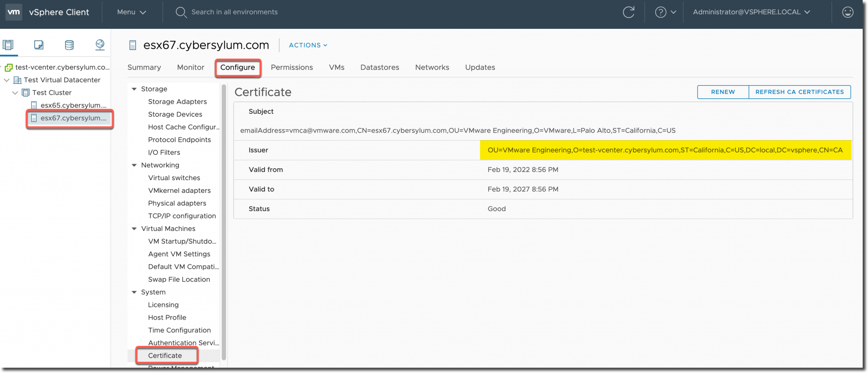Select the Configure tab

238,67
